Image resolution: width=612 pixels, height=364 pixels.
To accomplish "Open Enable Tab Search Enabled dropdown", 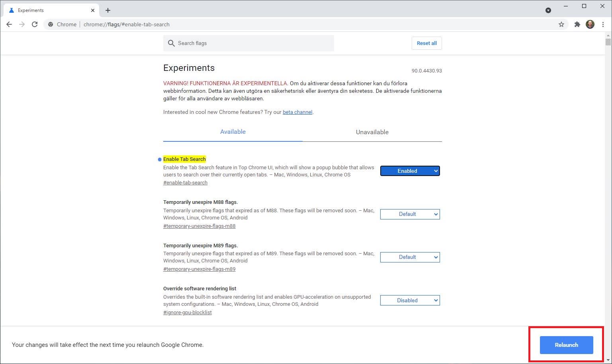I will point(410,171).
